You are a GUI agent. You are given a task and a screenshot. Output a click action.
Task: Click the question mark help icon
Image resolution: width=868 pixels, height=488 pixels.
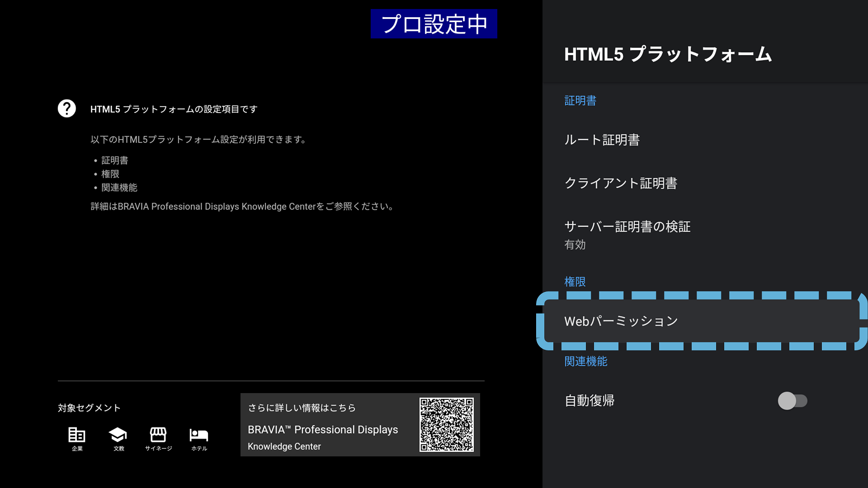coord(67,108)
